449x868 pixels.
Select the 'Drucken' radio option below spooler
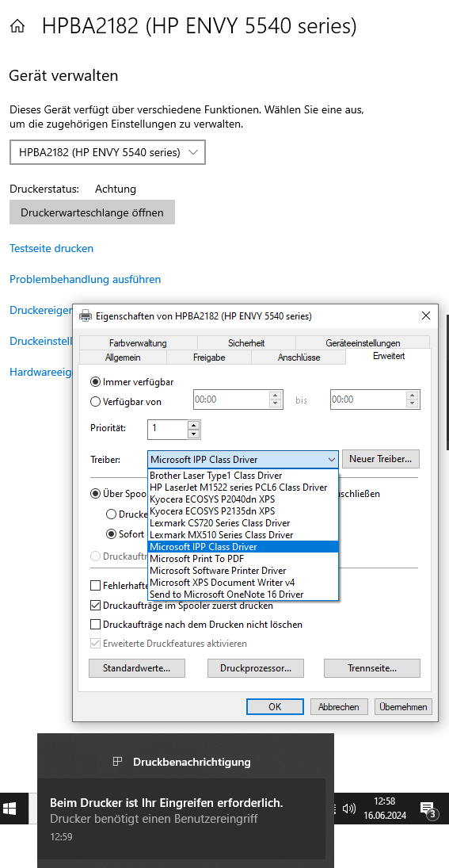pos(111,514)
